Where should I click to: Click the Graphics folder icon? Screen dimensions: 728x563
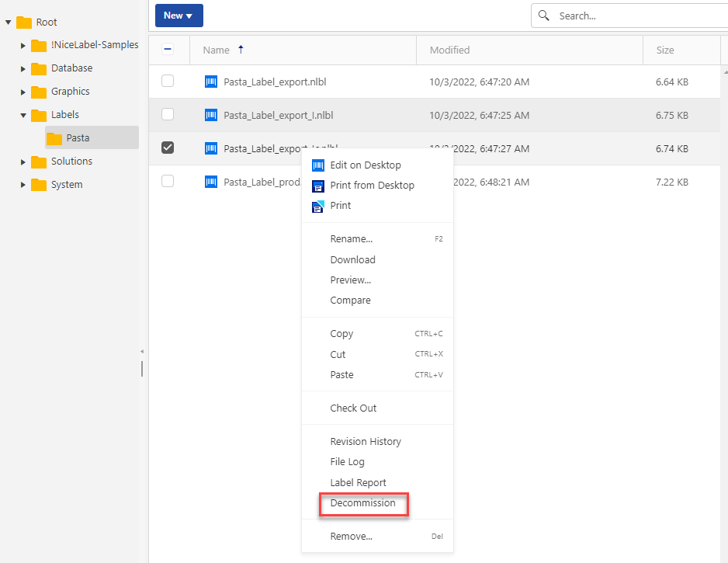pos(39,92)
